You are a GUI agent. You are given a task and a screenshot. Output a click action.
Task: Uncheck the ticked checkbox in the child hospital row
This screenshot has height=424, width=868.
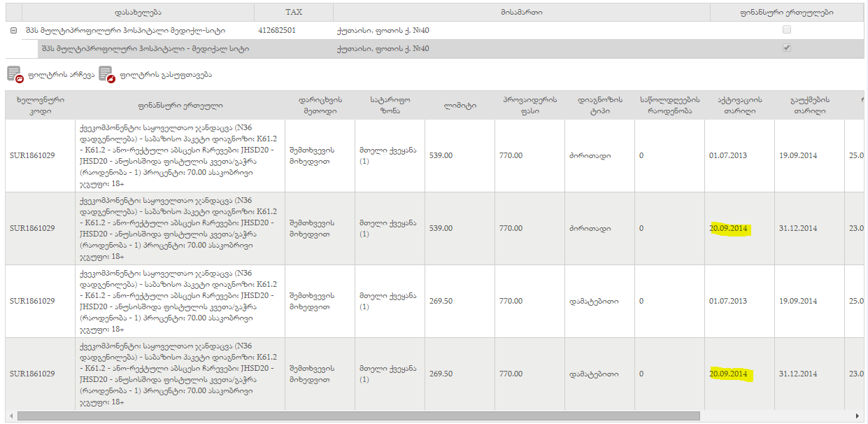[x=787, y=48]
